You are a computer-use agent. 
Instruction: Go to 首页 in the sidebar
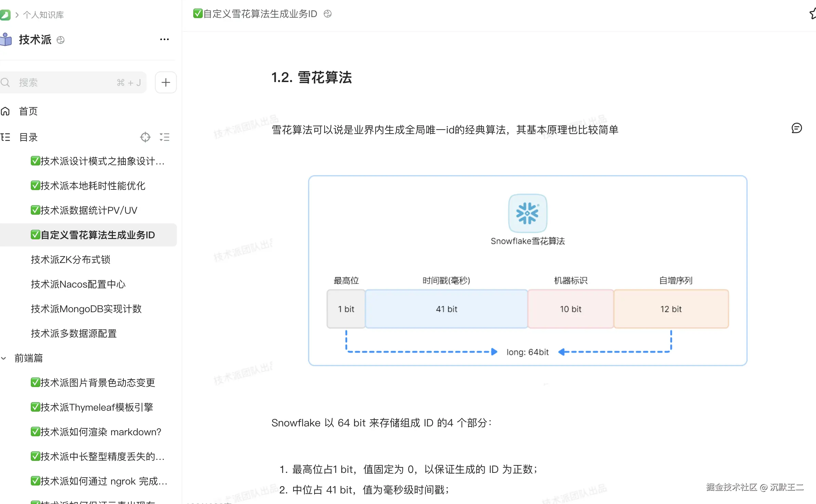pos(28,111)
